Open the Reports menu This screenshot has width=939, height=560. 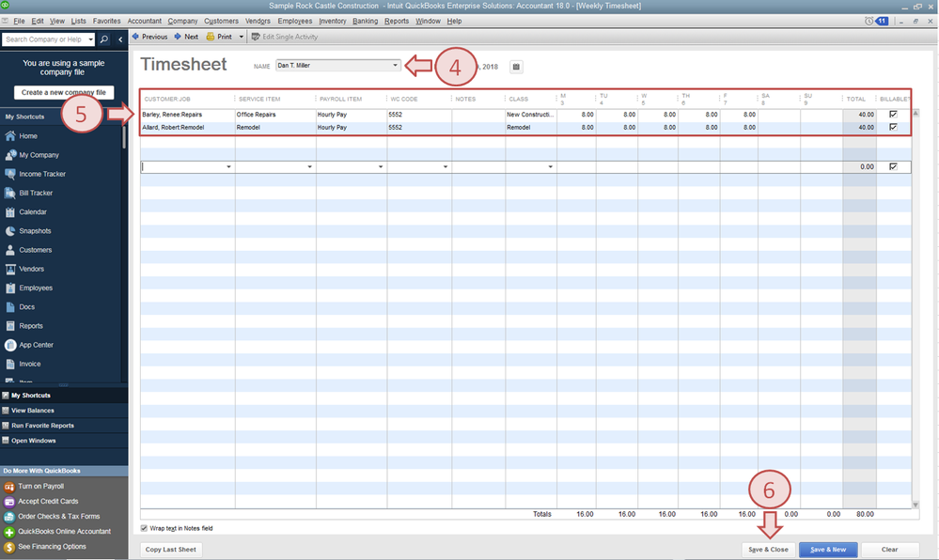click(397, 21)
